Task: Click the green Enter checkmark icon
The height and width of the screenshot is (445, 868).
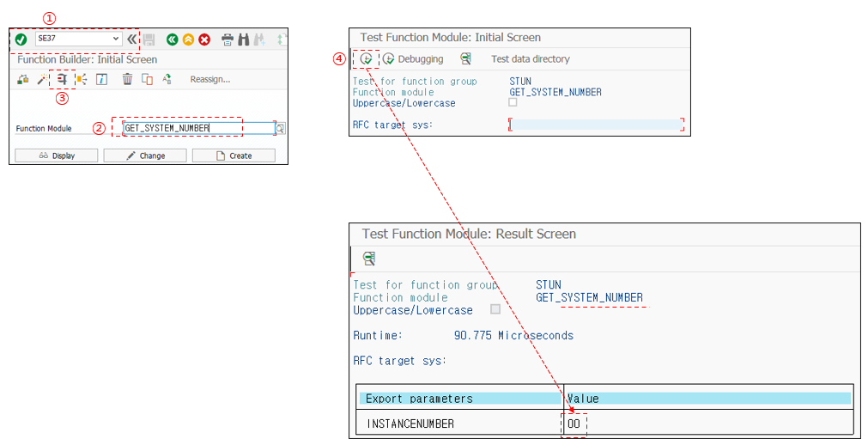Action: click(21, 40)
